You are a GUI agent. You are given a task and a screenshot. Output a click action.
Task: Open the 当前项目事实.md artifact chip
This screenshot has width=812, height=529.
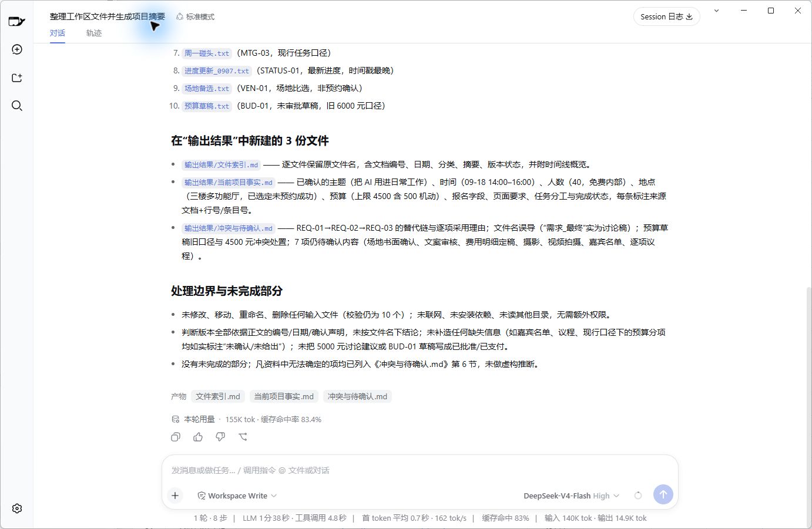tap(284, 396)
